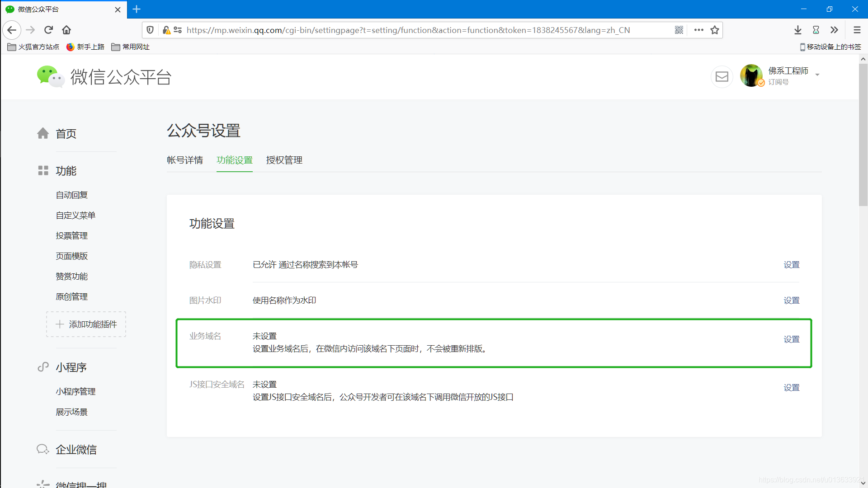Click the scrollbar up arrow
Screen dimensions: 868x488
coord(863,59)
